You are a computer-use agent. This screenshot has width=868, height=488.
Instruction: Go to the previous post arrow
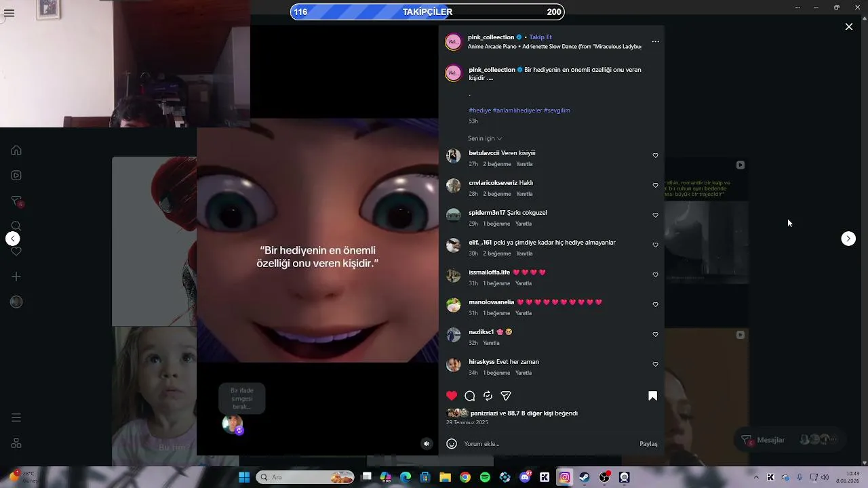pyautogui.click(x=13, y=239)
